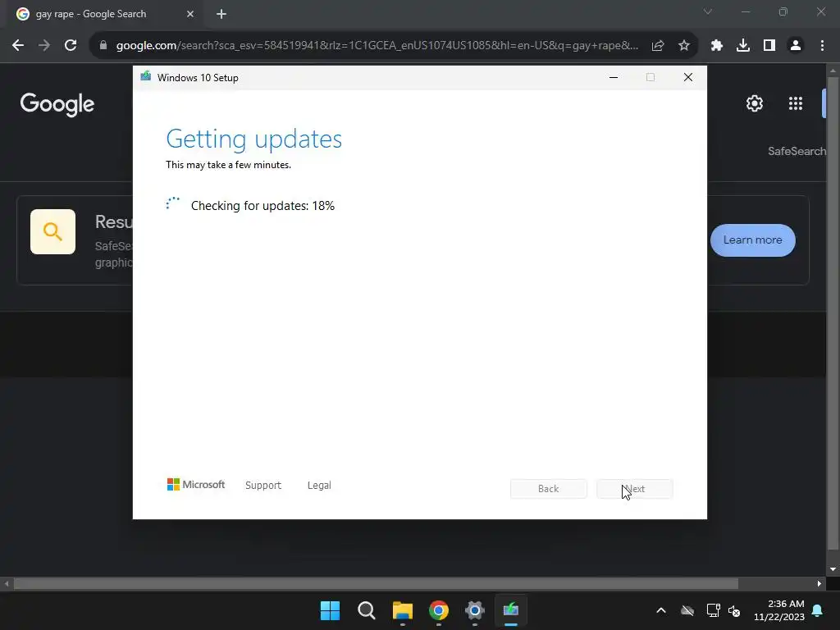Open File Explorer from taskbar
The image size is (840, 630).
coord(402,610)
